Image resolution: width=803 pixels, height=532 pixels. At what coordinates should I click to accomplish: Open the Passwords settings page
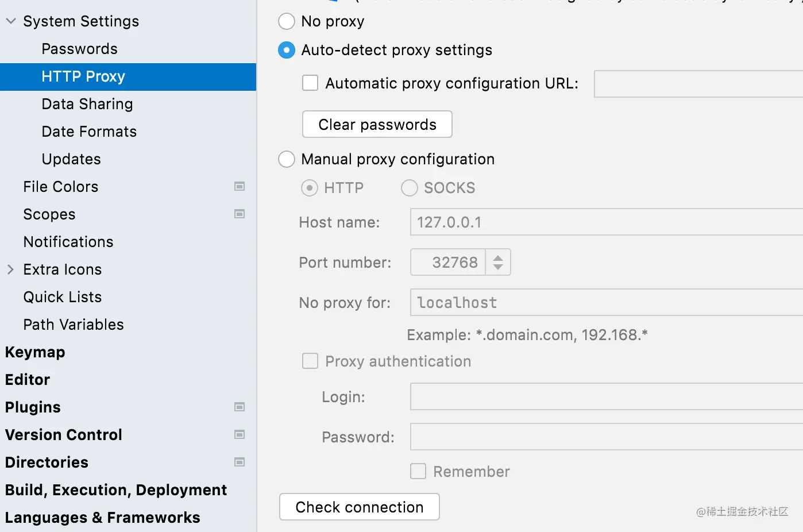(x=79, y=49)
